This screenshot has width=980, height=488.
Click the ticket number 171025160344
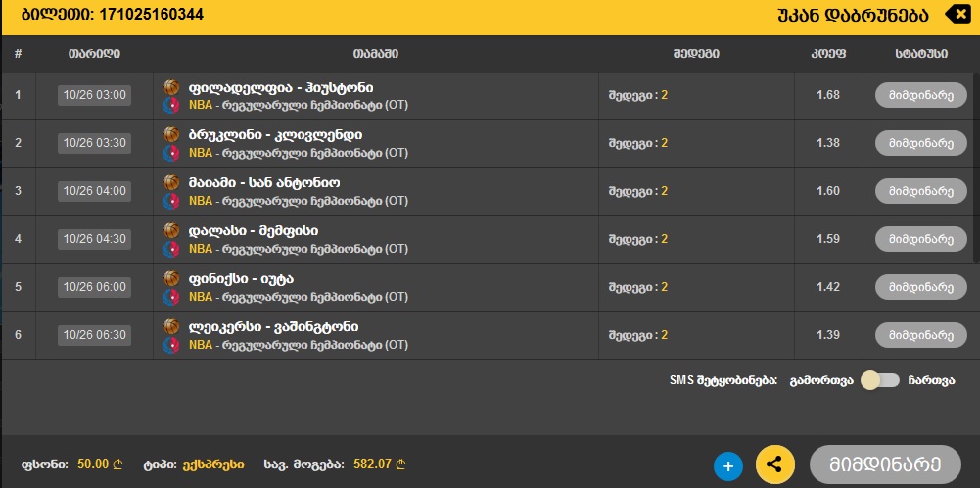[152, 14]
